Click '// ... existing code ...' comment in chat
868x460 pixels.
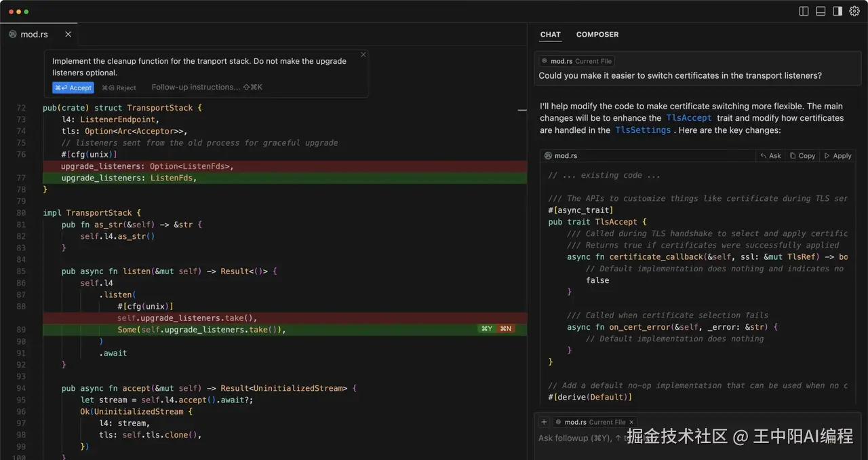[604, 175]
